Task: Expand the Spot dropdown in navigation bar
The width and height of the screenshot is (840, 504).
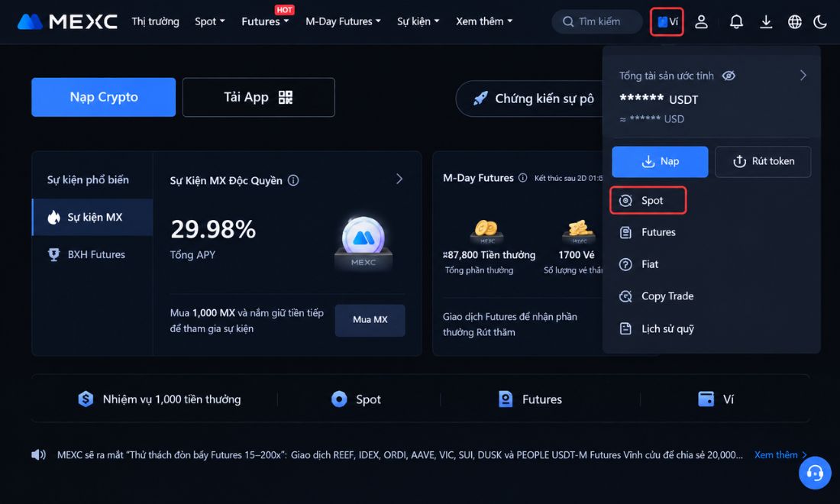Action: 210,21
